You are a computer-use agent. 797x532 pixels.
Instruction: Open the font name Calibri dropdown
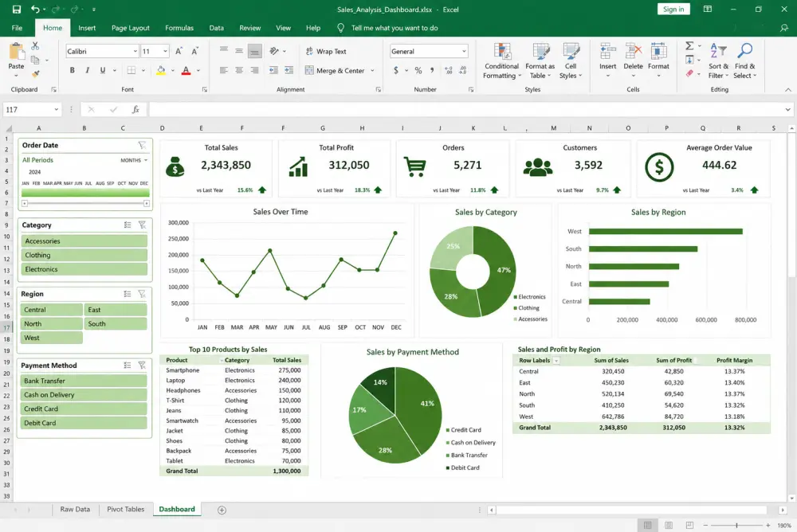pos(135,51)
